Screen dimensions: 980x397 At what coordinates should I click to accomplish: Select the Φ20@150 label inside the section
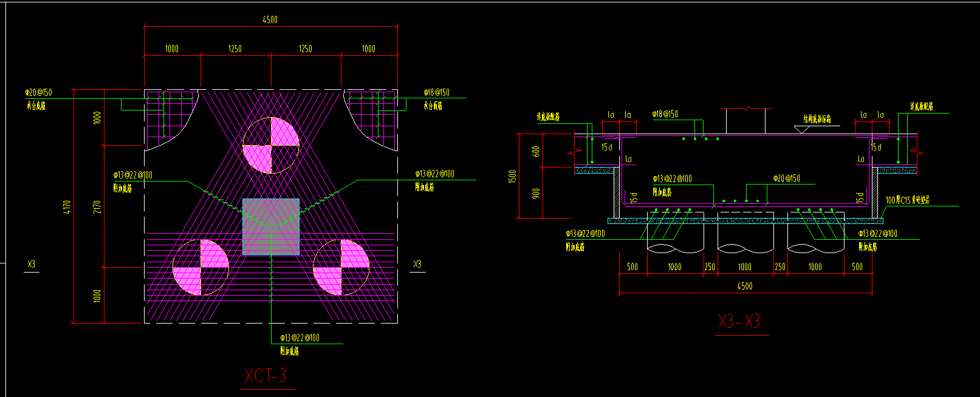coord(787,178)
